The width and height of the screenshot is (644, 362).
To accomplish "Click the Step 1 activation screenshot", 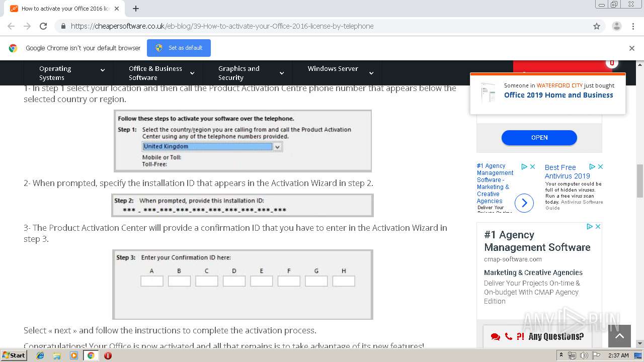I will pos(243,141).
